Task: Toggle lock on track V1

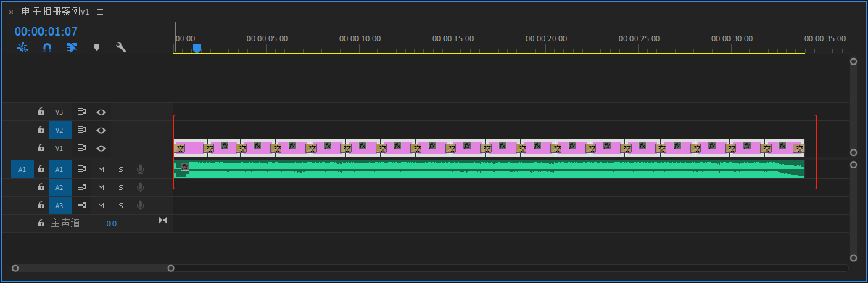Action: pos(41,148)
